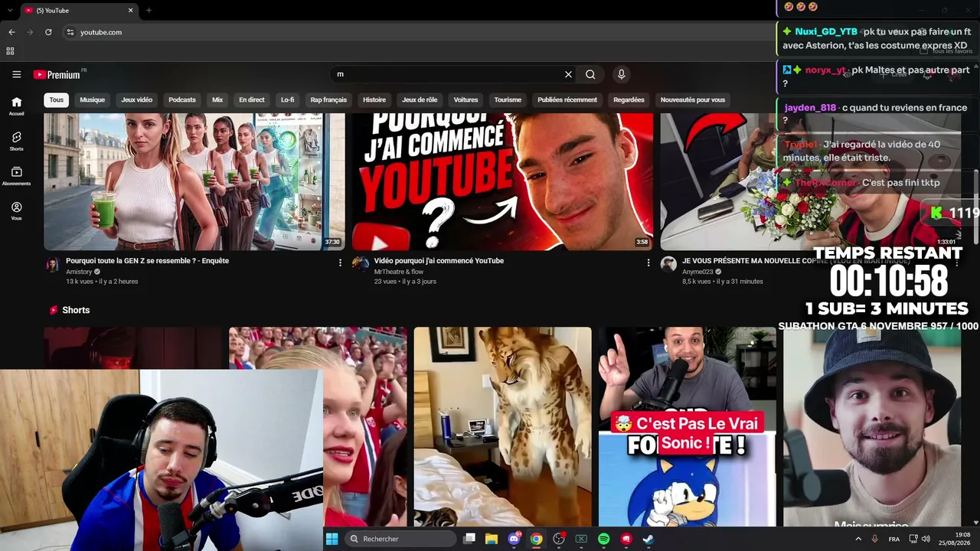Play the Pourquoi j'ai commencé YouTube thumbnail
980x551 pixels.
502,181
